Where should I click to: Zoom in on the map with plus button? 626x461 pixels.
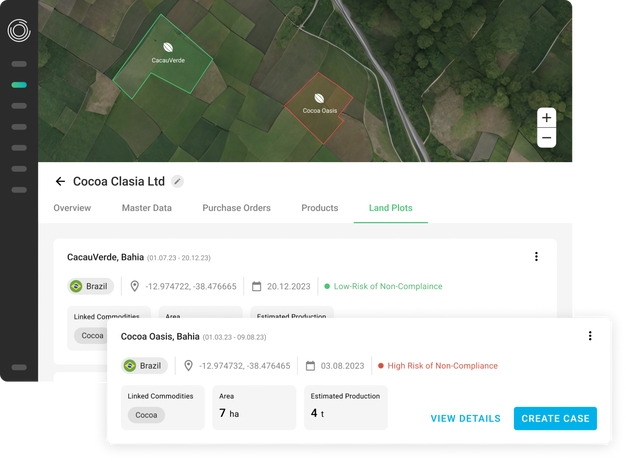pos(546,118)
